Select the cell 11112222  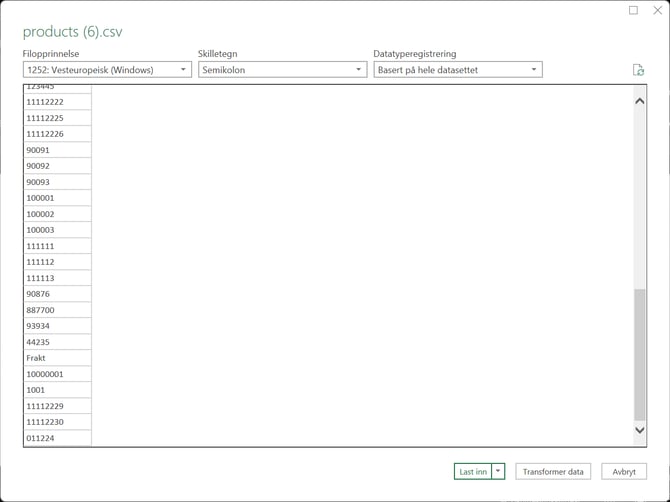click(58, 102)
